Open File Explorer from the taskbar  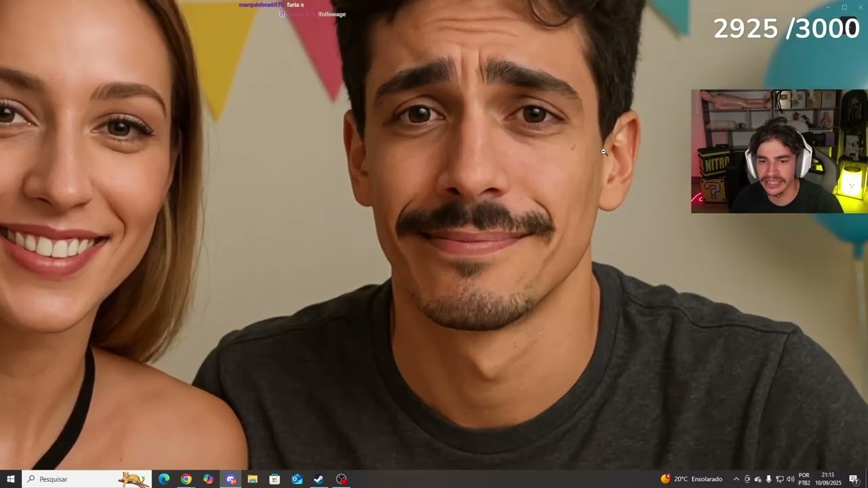pos(252,479)
